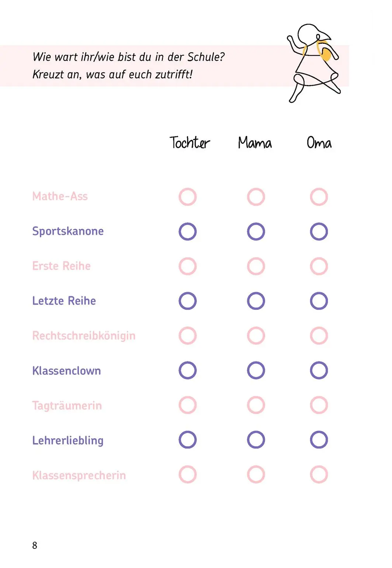Image resolution: width=392 pixels, height=568 pixels.
Task: Click the page number 8
Action: [35, 546]
